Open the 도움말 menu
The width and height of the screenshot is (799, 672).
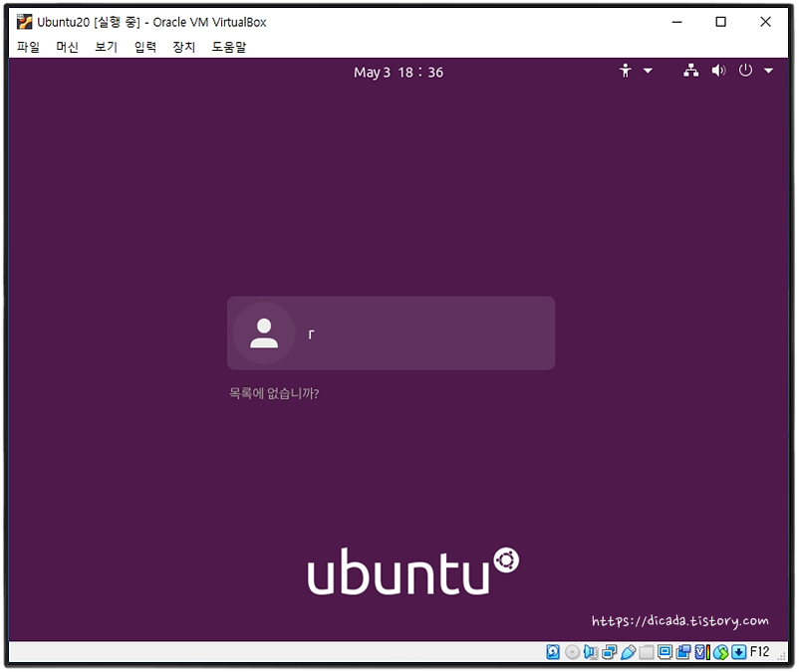click(229, 47)
